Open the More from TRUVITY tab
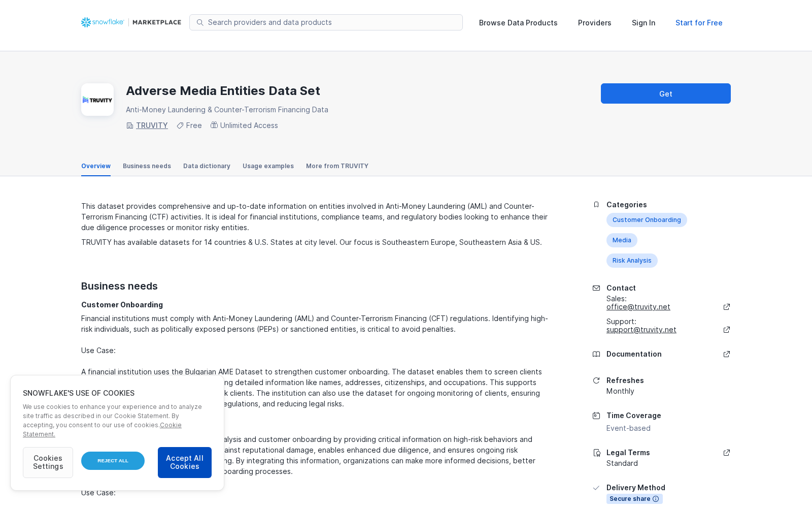The image size is (812, 508). pos(337,166)
